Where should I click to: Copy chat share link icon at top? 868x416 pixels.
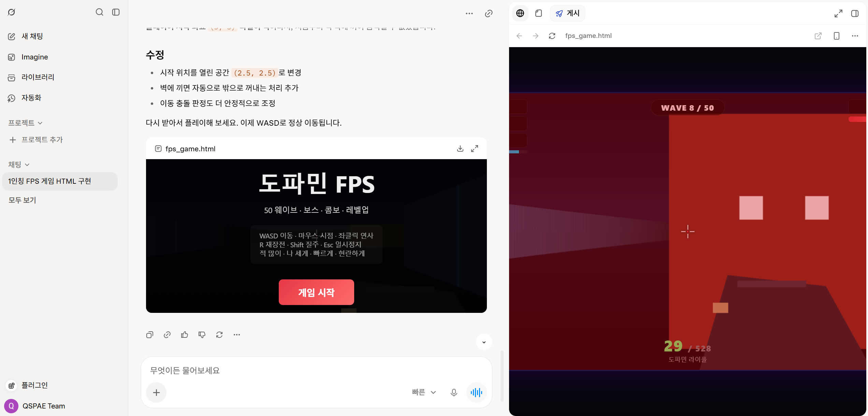pyautogui.click(x=489, y=13)
